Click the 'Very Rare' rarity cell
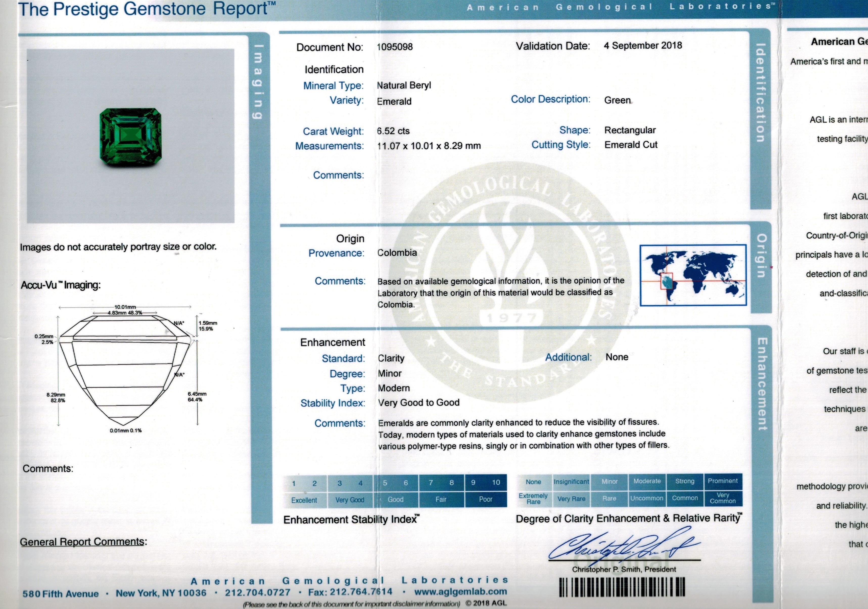 (x=571, y=499)
